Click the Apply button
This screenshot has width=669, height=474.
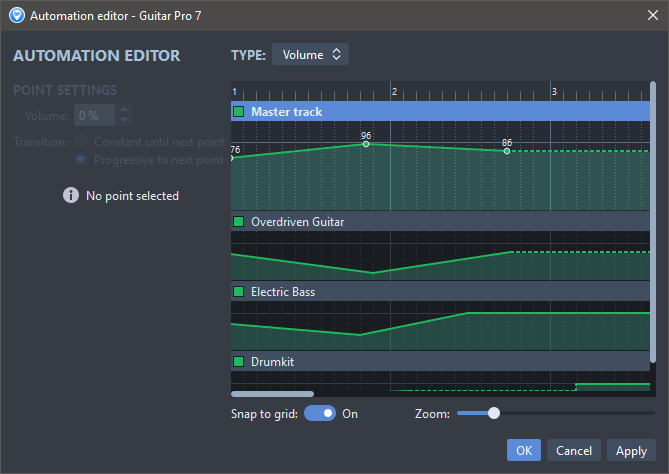tap(631, 450)
